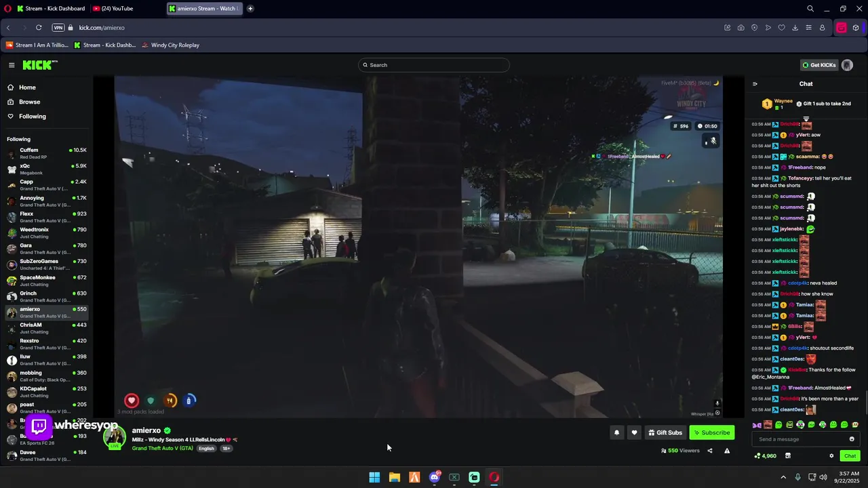Open the user profile avatar menu
This screenshot has width=868, height=488.
[x=847, y=65]
